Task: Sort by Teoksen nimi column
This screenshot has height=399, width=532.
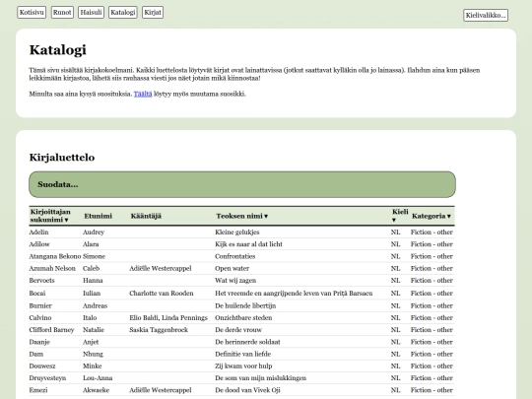Action: (242, 216)
